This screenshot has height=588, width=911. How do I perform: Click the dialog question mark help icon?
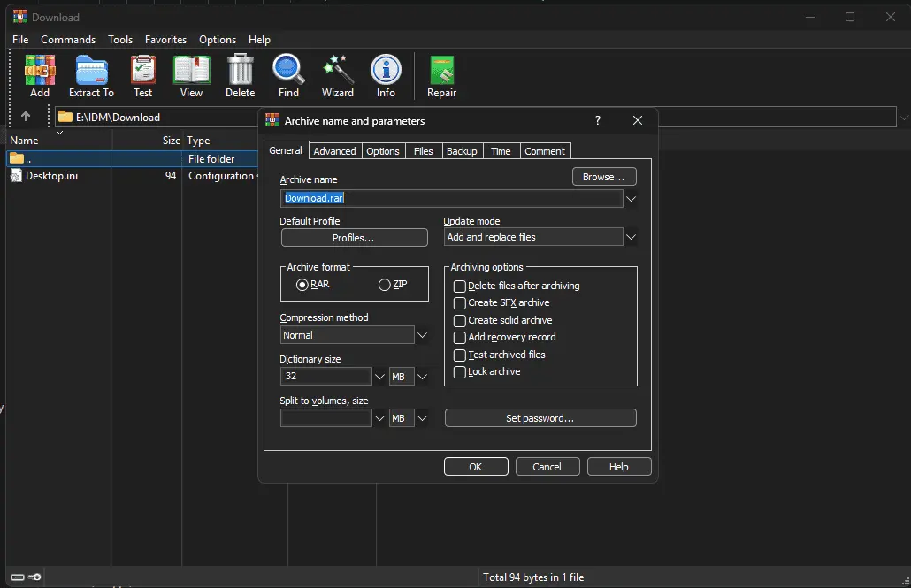597,120
